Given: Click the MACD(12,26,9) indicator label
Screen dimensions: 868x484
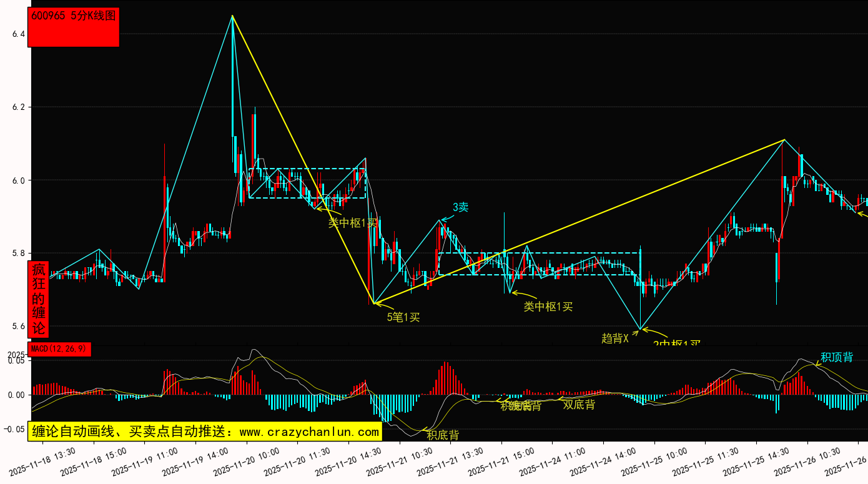Looking at the screenshot, I should tap(59, 349).
